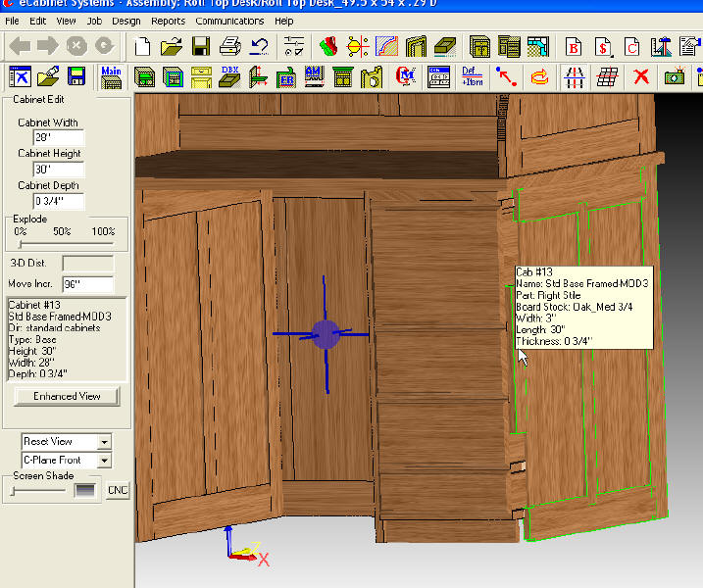
Task: Click the open folder icon
Action: 172,45
